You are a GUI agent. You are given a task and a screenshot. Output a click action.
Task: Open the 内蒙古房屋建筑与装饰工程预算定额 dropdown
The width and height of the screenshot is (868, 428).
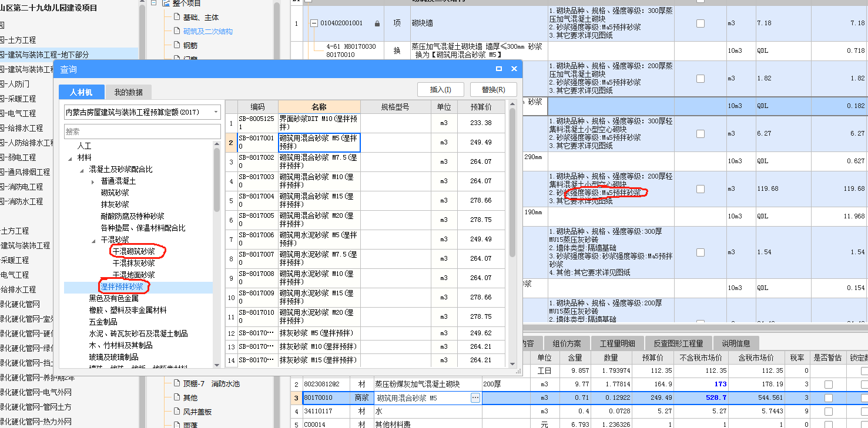click(x=216, y=112)
